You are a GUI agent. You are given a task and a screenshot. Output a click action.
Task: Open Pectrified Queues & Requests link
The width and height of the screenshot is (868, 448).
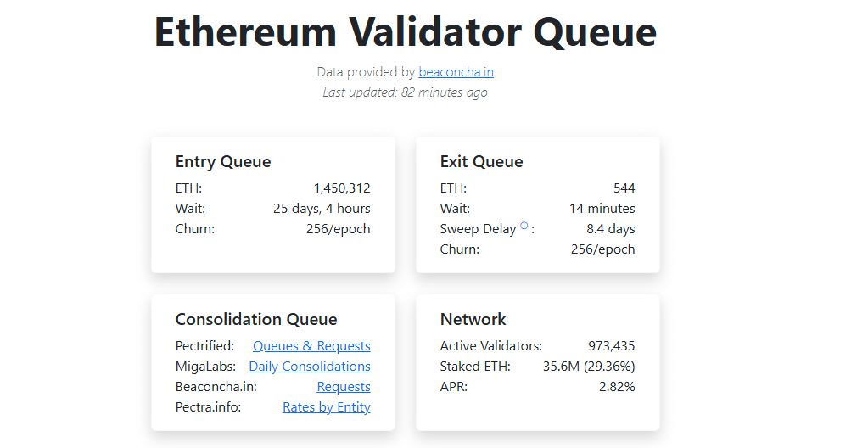[311, 346]
